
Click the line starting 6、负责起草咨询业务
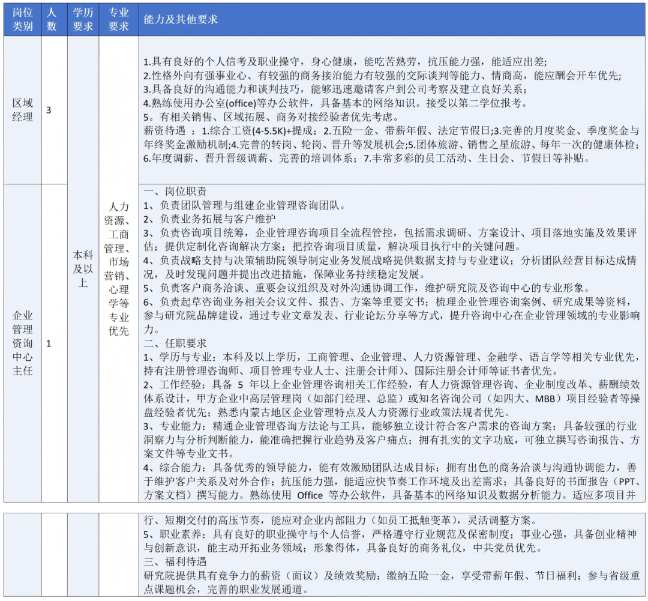(388, 302)
